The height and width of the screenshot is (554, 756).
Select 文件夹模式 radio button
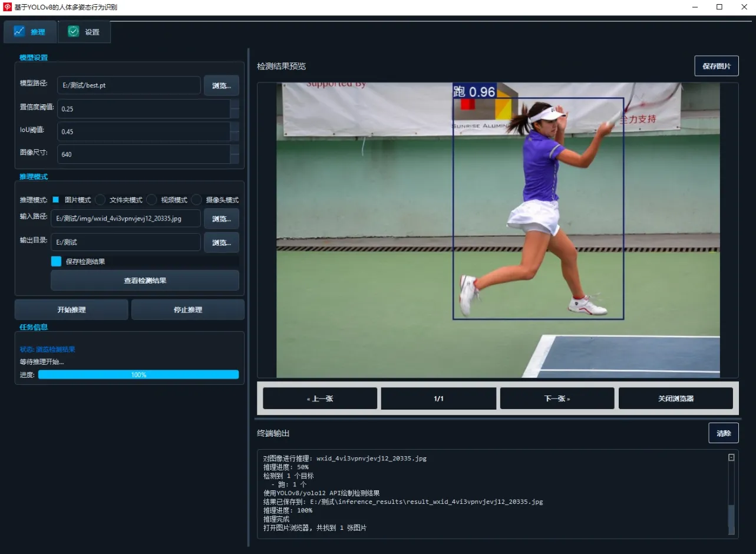[x=101, y=200]
